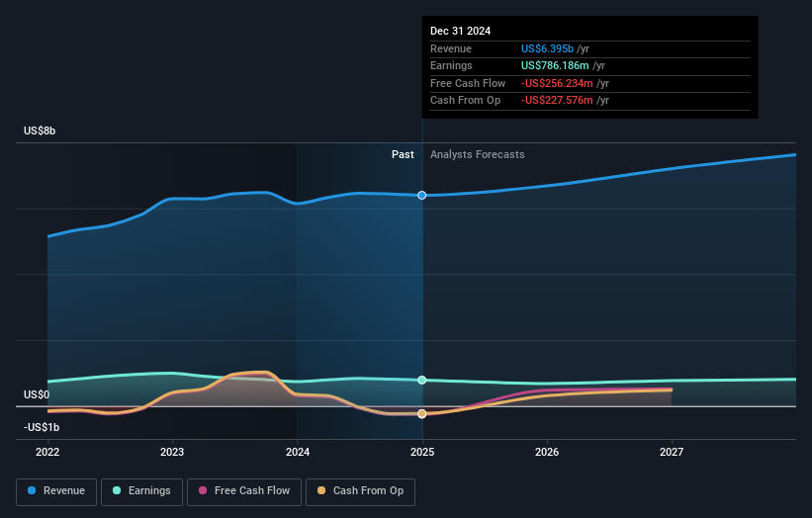The width and height of the screenshot is (812, 518).
Task: Click the 2024 x-axis label
Action: coord(298,453)
